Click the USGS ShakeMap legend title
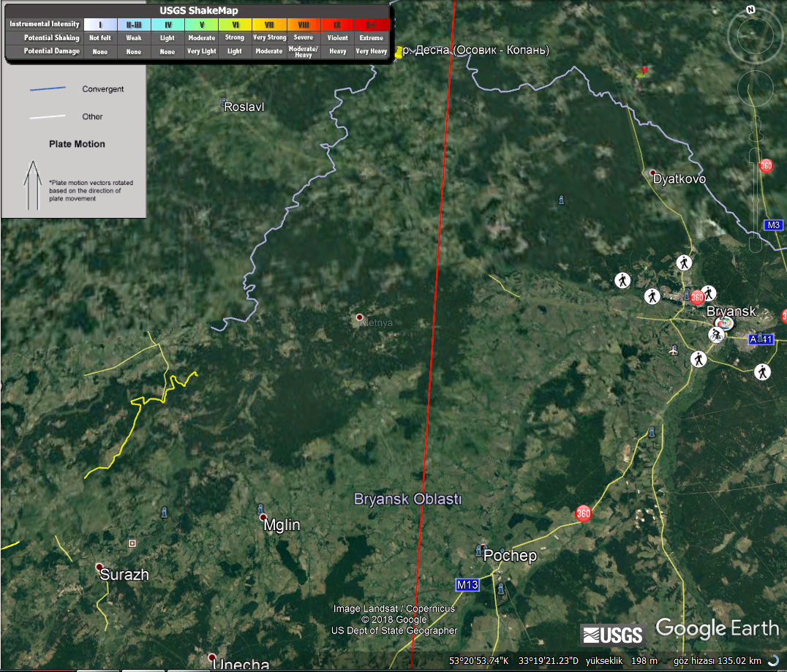Screen dimensions: 787x672 pos(199,10)
